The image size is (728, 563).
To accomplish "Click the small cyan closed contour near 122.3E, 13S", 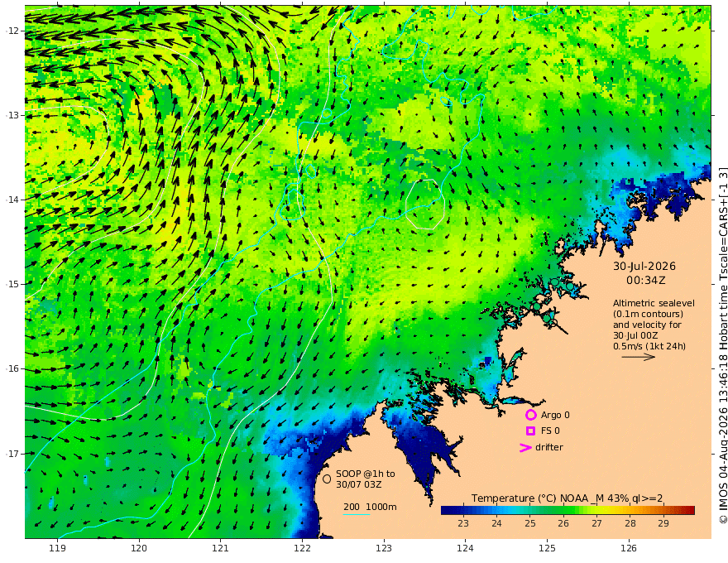I will [327, 113].
